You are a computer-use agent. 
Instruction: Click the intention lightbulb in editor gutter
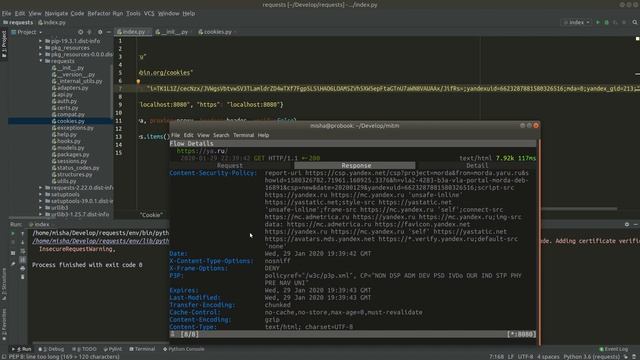tap(138, 81)
